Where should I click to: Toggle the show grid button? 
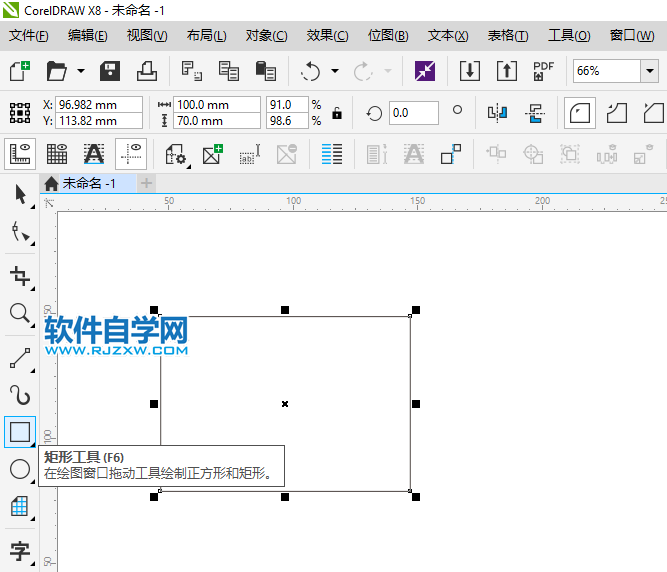pyautogui.click(x=57, y=154)
